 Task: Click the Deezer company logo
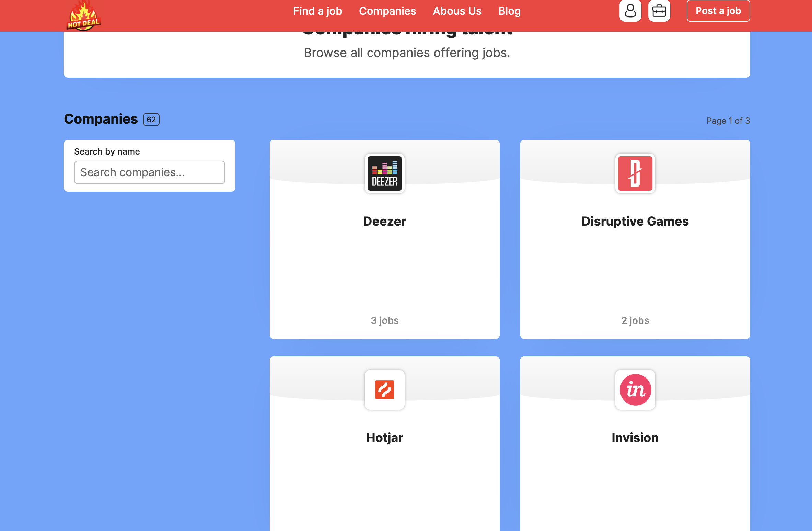point(384,173)
